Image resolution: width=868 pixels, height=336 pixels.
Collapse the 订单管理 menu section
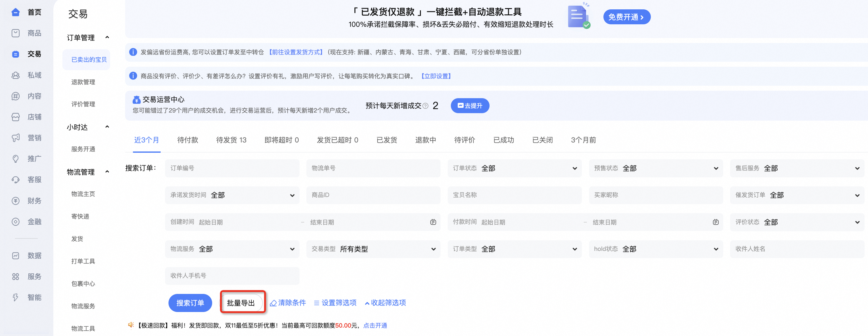(x=107, y=37)
